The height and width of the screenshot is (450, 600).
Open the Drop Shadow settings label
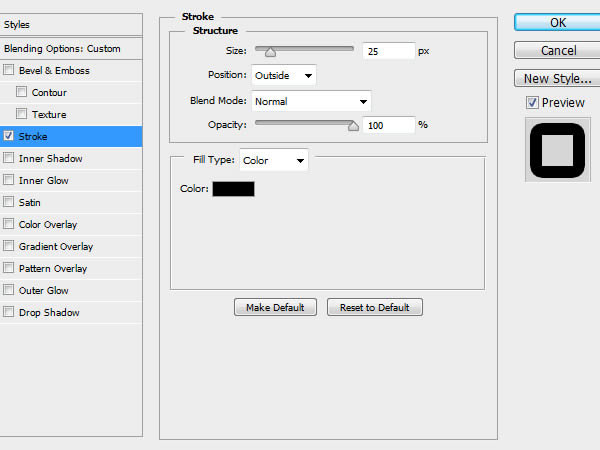49,313
